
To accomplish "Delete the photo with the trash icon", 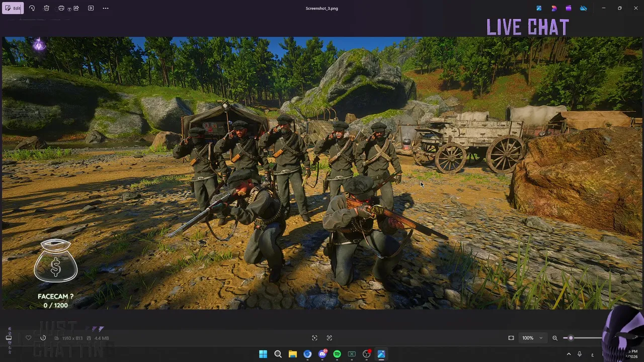I will [x=46, y=8].
